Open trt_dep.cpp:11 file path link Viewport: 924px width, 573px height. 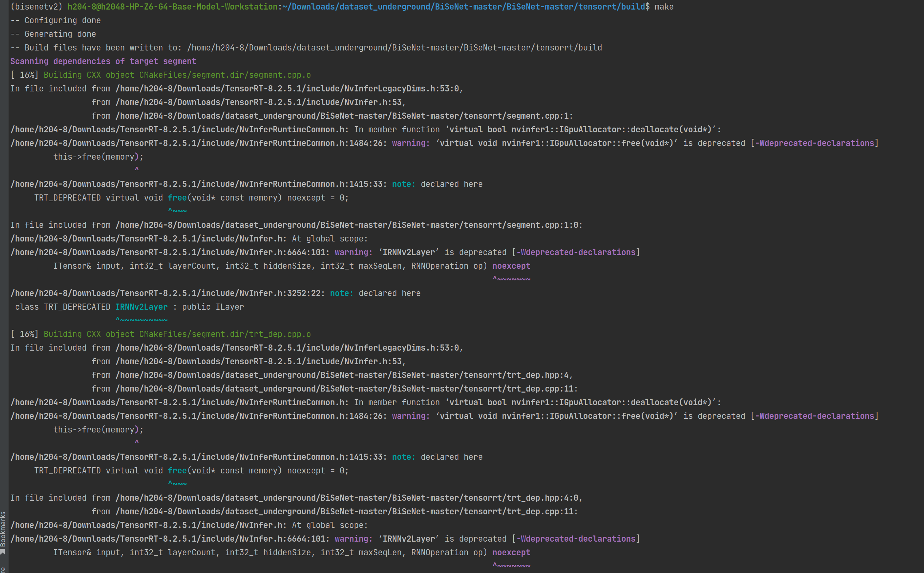pyautogui.click(x=345, y=388)
